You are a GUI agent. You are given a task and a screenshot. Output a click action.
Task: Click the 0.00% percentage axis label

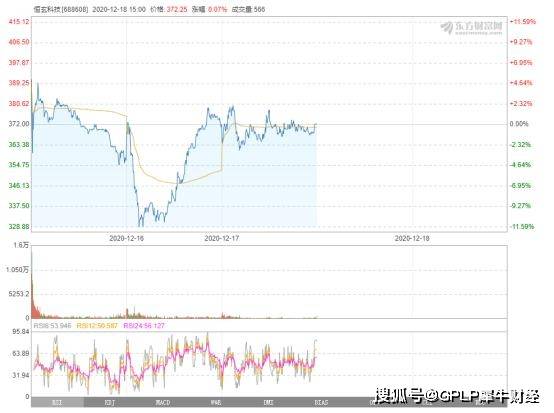click(x=519, y=124)
